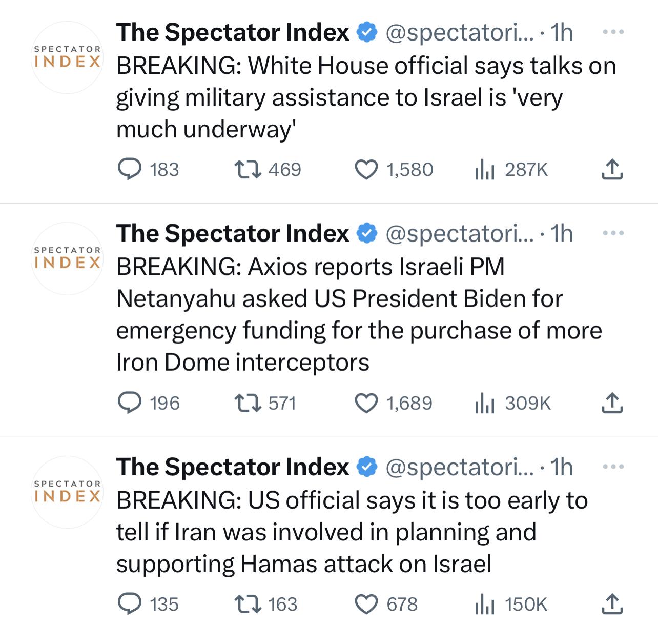This screenshot has width=658, height=644.
Task: Retweet the Netanyahu Iron Dome tweet
Action: pos(248,403)
